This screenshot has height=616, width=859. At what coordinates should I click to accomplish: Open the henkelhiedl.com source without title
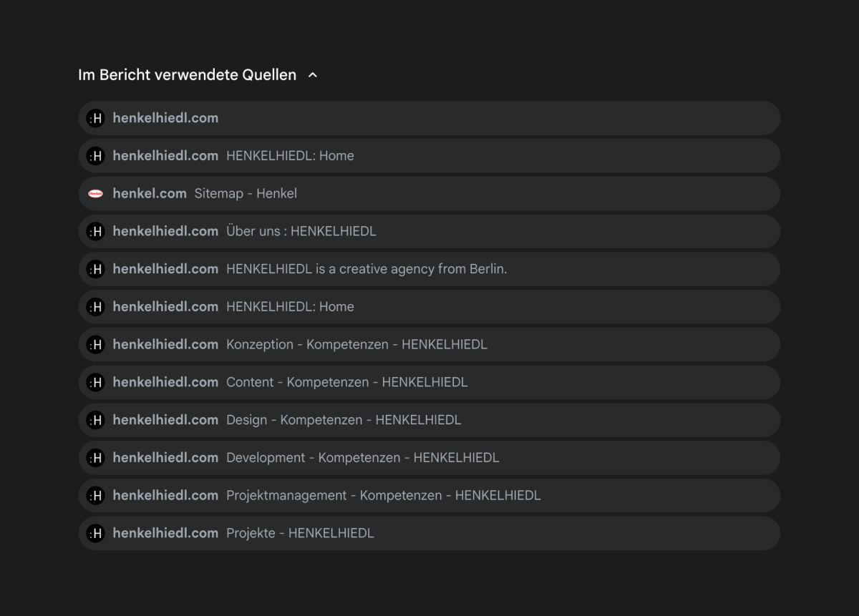click(x=429, y=118)
